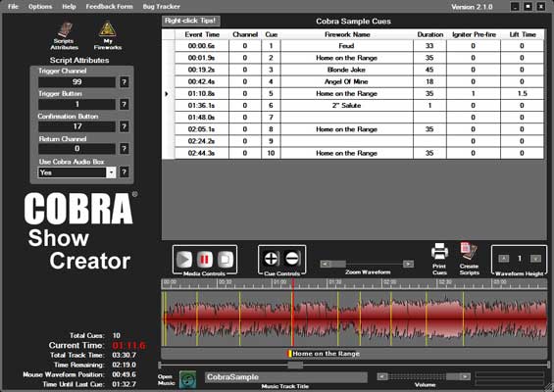
Task: Select the Feud firework name cell
Action: [346, 46]
